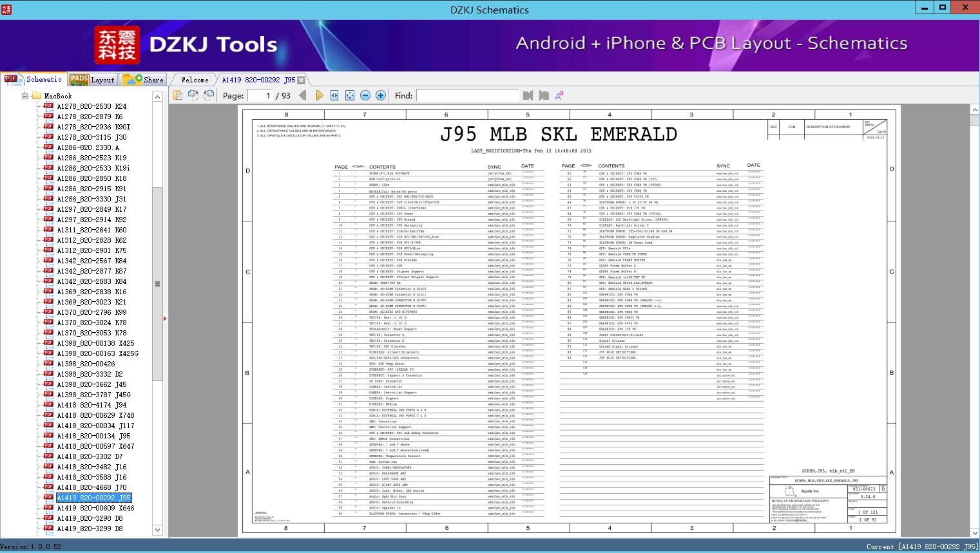Close the A1419 820-00292 J95 tab
This screenshot has width=980, height=553.
coord(301,80)
